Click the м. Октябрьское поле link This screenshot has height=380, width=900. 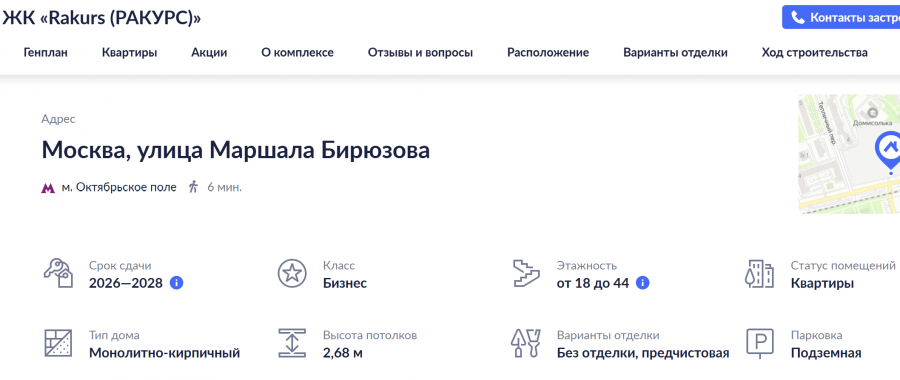[x=119, y=187]
